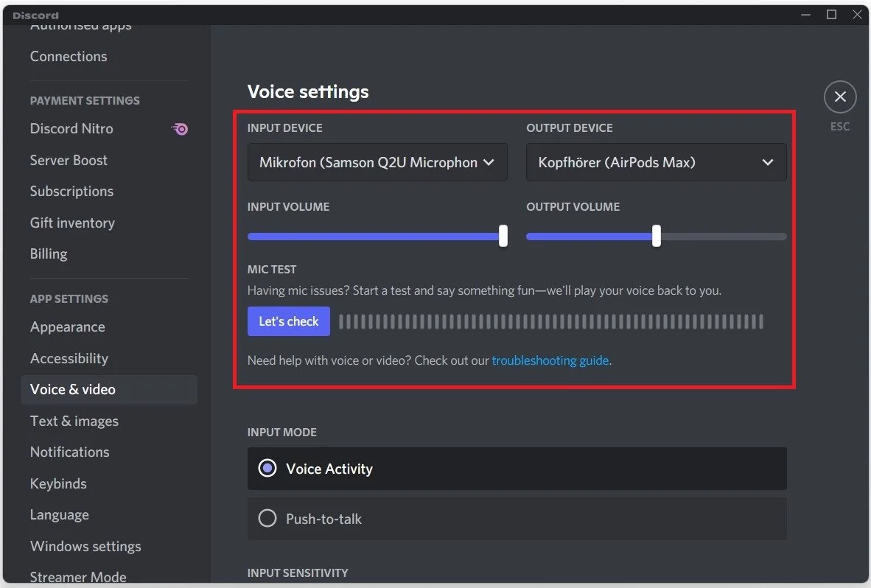Click the mic test level meter bars
Viewport: 871px width, 588px height.
coord(551,321)
